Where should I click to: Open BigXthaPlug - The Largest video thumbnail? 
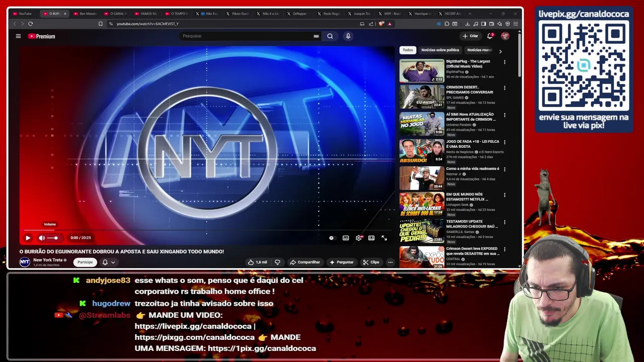coord(422,70)
